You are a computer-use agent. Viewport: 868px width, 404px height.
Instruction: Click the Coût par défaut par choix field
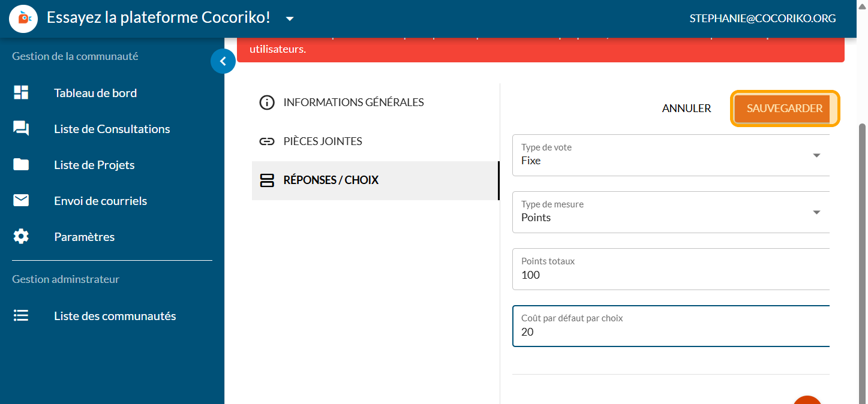(671, 332)
